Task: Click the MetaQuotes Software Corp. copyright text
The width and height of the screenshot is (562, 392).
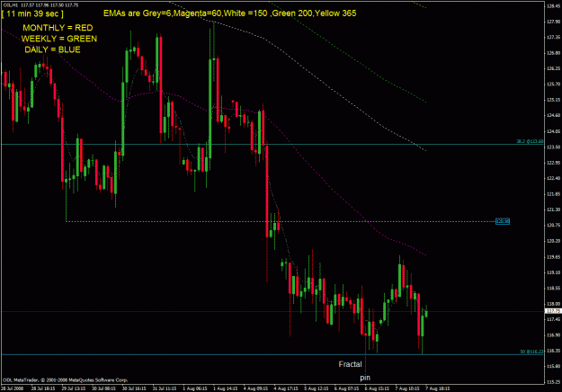Action: [66, 379]
